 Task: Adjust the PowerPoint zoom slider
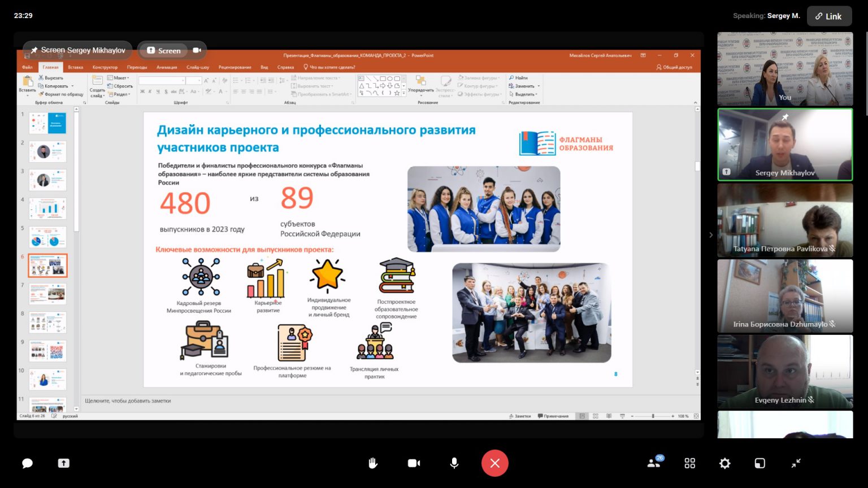click(x=653, y=416)
